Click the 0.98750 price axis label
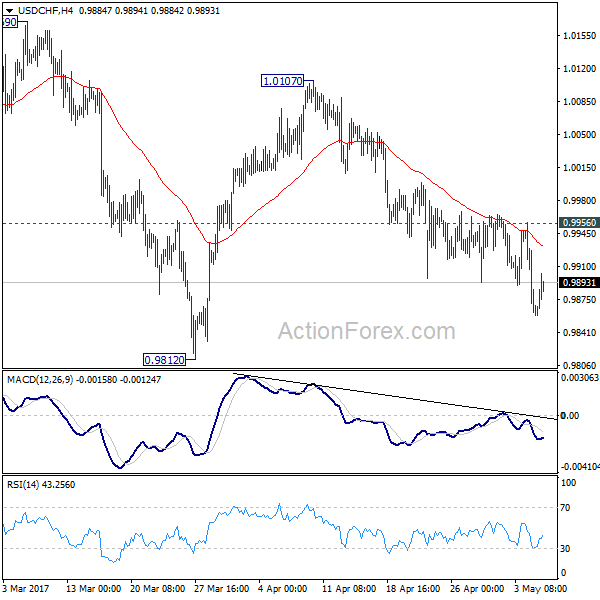Screen dimensions: 600x600 (579, 299)
